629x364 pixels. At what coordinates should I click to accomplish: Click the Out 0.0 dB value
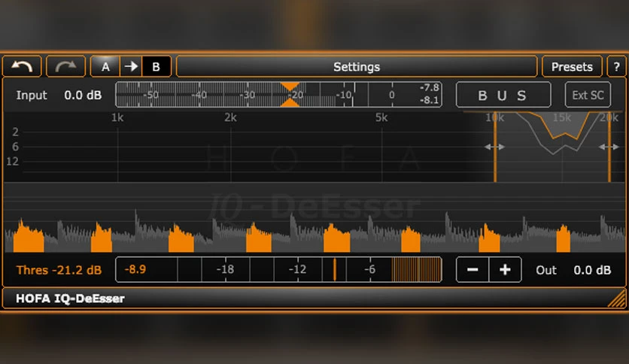click(x=592, y=270)
